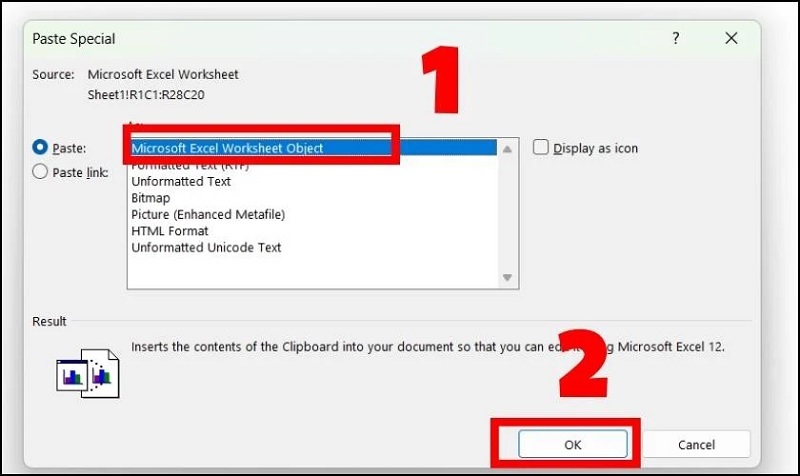
Task: Confirm with the OK button
Action: [x=572, y=444]
